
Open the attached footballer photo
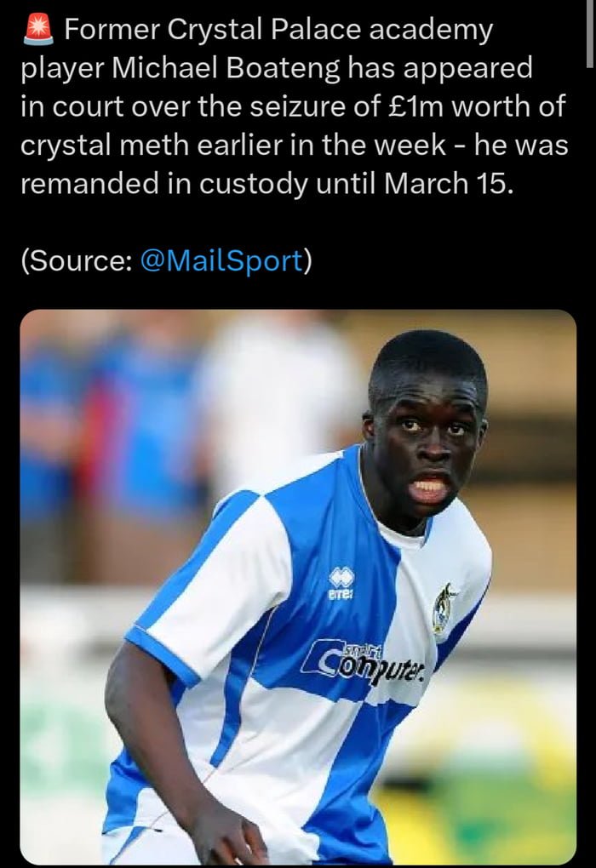tap(298, 587)
